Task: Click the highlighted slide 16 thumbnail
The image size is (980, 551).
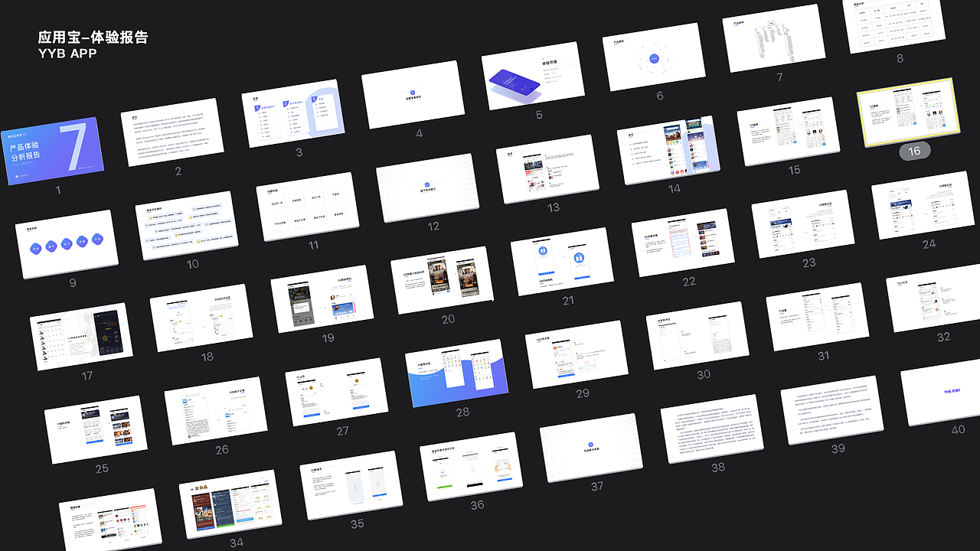Action: [909, 112]
